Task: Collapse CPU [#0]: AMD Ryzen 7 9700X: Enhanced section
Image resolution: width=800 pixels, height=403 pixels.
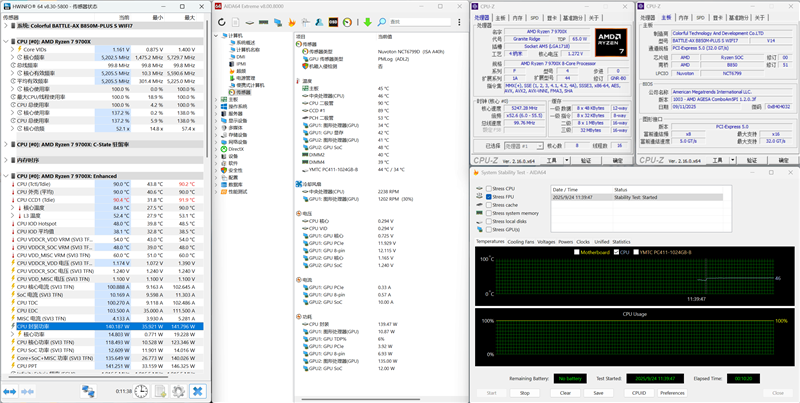Action: click(x=6, y=176)
